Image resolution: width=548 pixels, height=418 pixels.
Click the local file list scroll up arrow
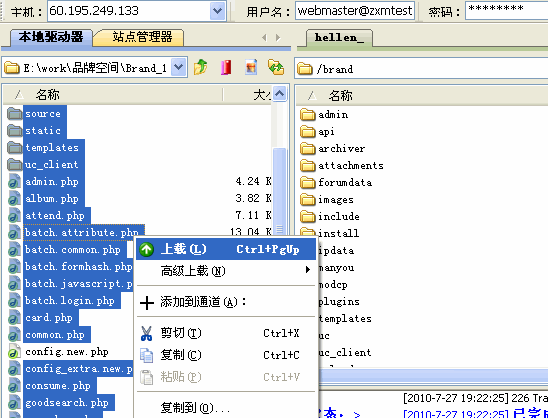(x=280, y=93)
